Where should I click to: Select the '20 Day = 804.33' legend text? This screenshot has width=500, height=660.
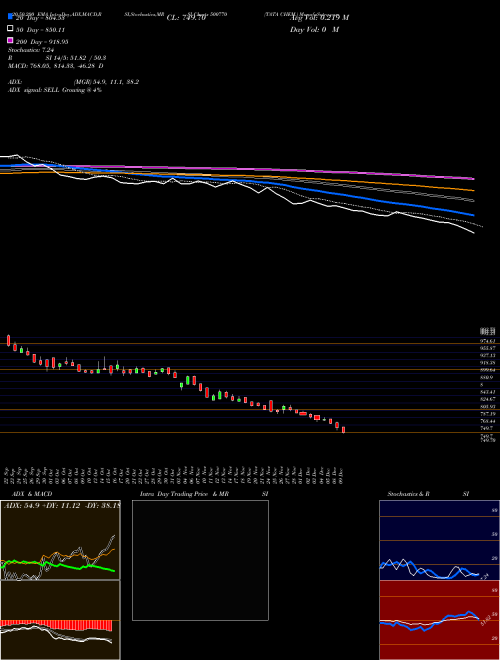(x=40, y=18)
